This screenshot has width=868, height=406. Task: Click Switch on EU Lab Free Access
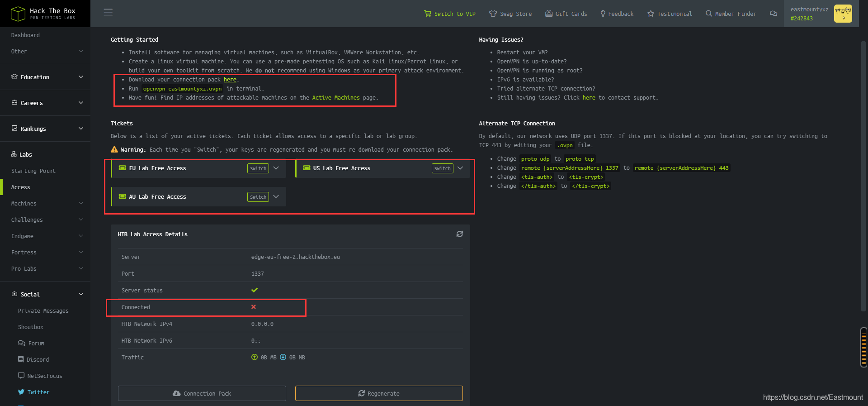tap(258, 168)
